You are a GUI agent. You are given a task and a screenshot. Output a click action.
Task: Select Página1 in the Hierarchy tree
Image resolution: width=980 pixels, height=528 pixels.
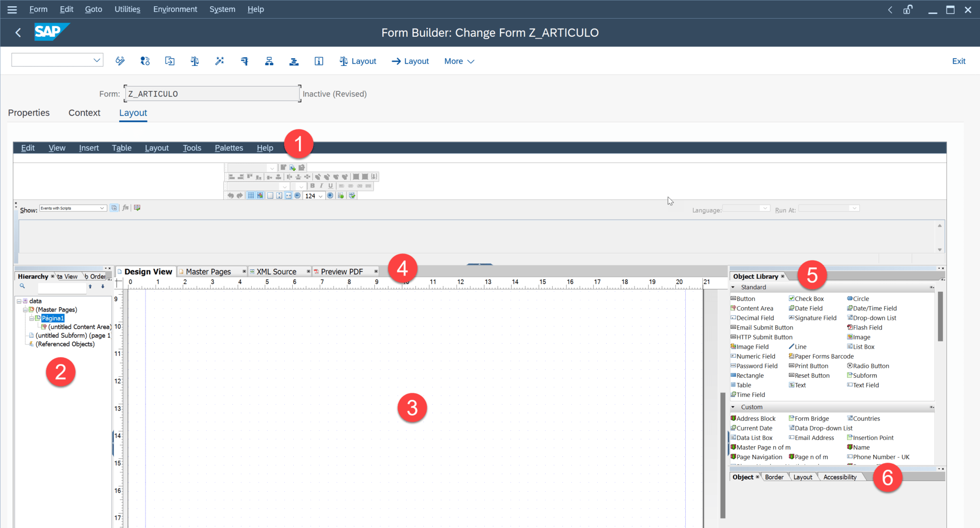[54, 318]
